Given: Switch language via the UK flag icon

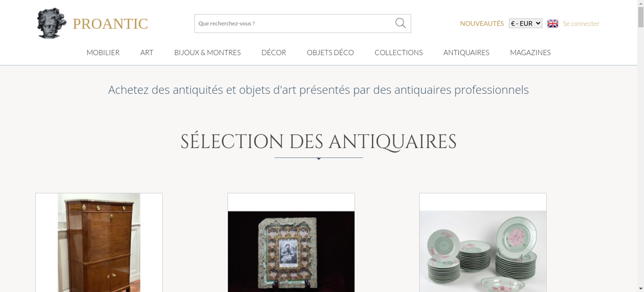Looking at the screenshot, I should pos(553,23).
